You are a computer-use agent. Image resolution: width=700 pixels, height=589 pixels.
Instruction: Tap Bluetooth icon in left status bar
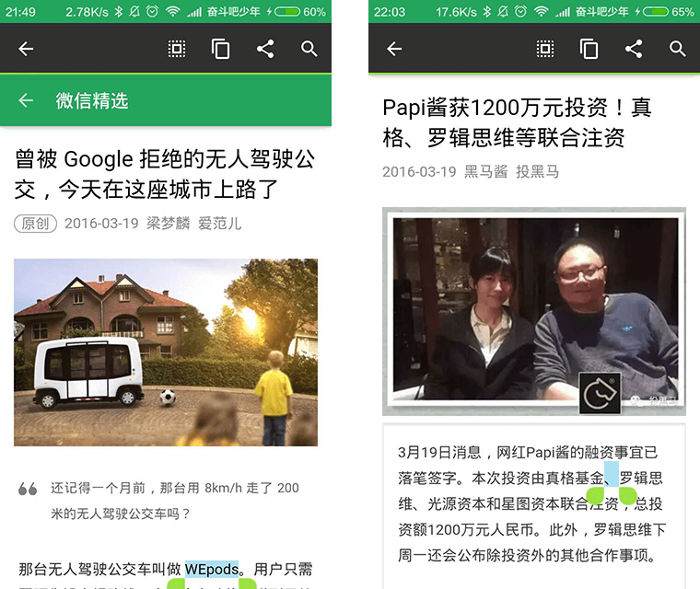pyautogui.click(x=118, y=12)
